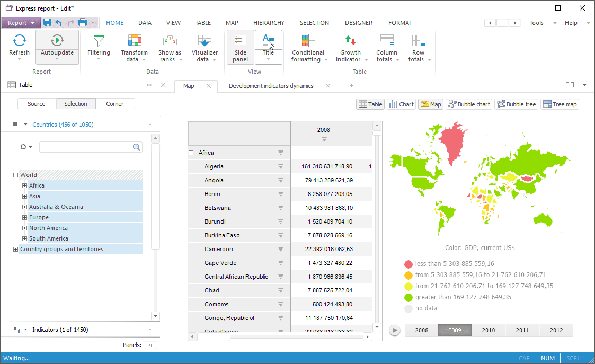The height and width of the screenshot is (364, 595).
Task: Expand Country groups and territories node
Action: [15, 249]
